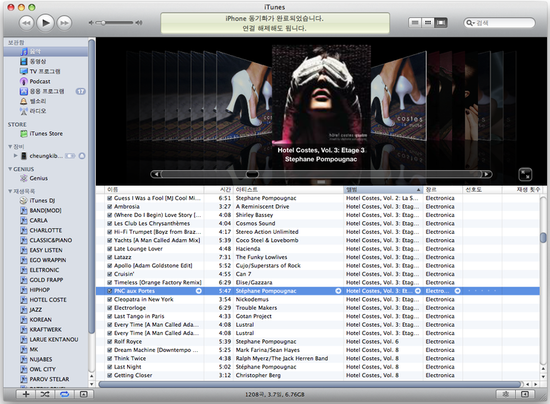
Task: Uncheck the Rolf Royce track checkbox
Action: point(110,342)
